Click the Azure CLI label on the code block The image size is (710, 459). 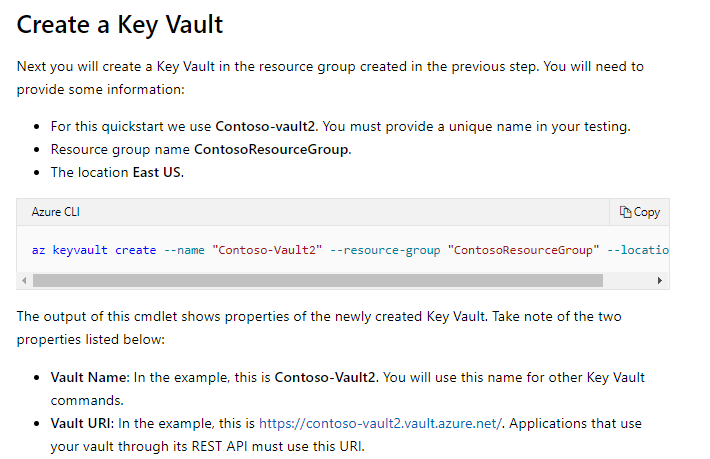56,212
